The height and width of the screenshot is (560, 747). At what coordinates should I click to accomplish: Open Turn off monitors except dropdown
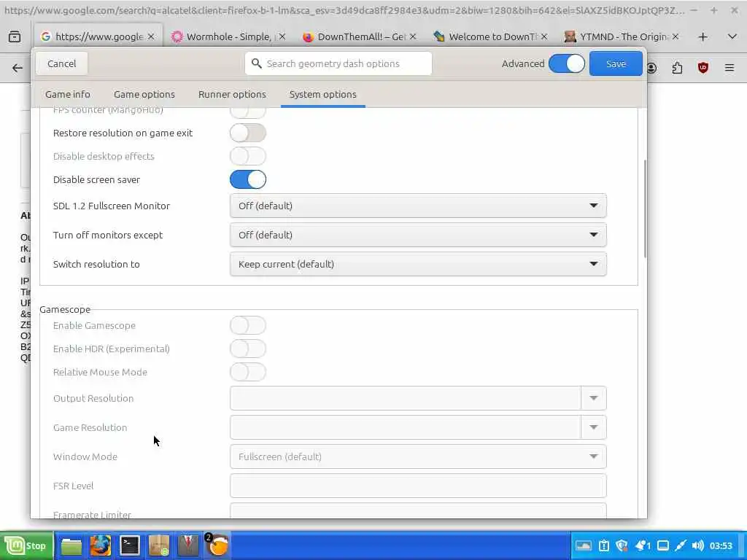tap(418, 236)
